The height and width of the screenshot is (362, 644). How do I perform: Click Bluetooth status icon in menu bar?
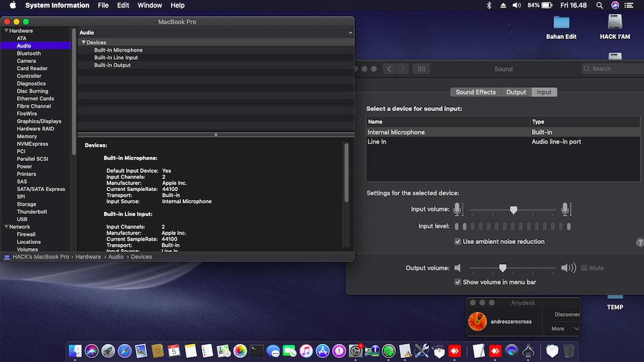489,5
